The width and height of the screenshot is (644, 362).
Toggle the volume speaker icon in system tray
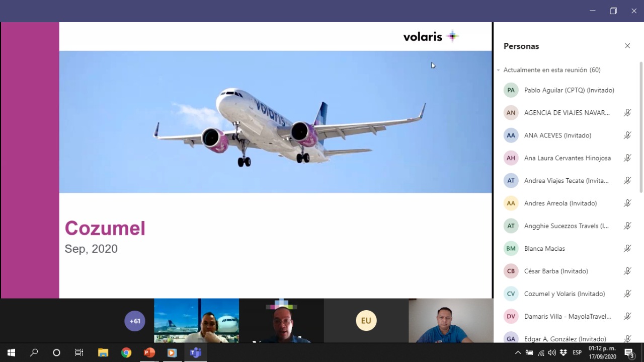(552, 352)
